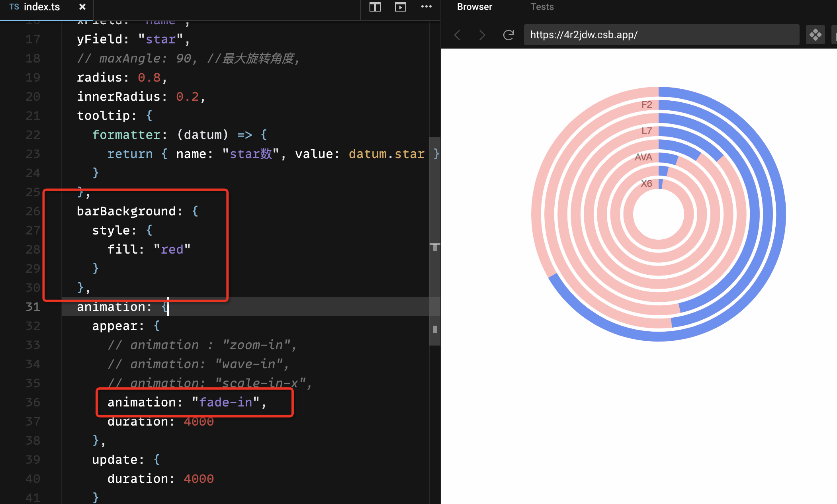
Task: Navigate forward in the browser preview
Action: click(x=482, y=35)
